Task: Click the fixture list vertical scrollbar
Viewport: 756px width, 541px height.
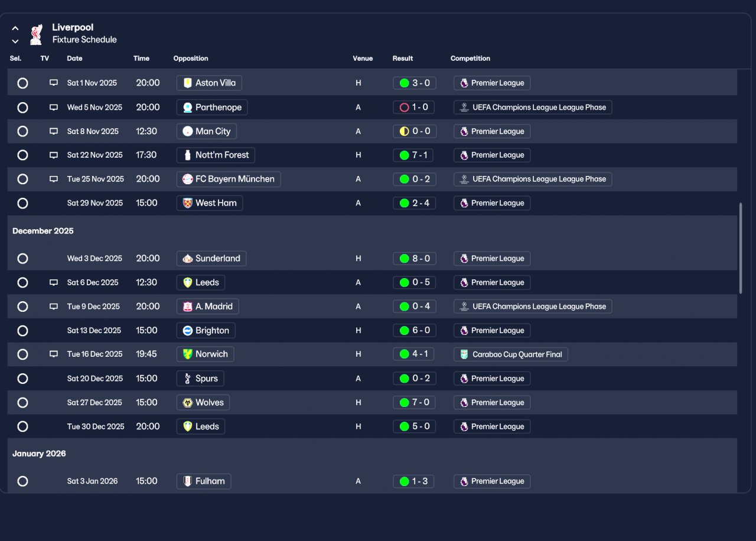Action: pyautogui.click(x=741, y=249)
